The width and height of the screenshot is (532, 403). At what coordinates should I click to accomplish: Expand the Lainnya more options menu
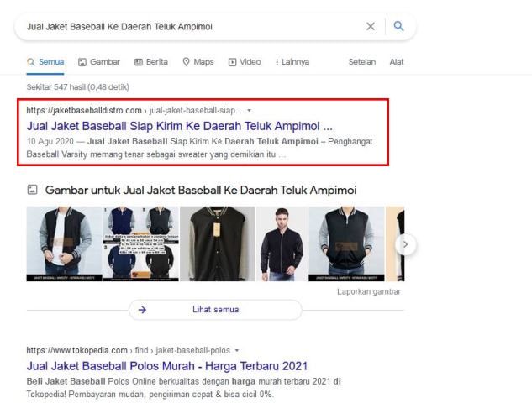click(292, 62)
